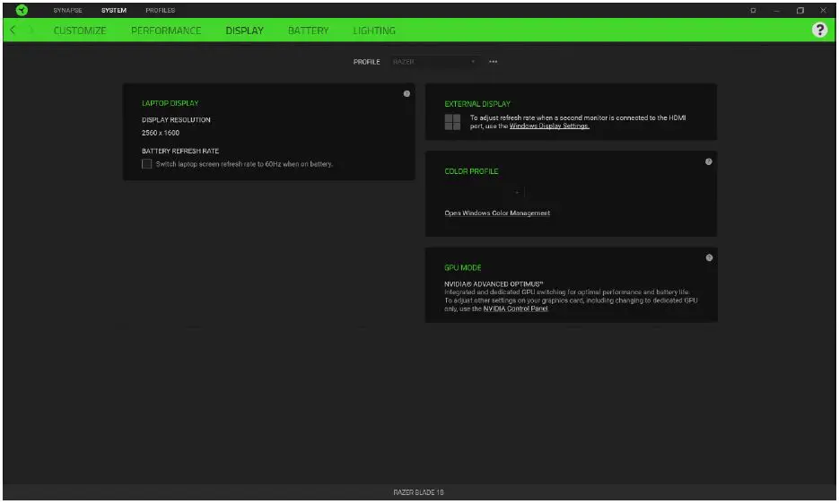Expand the Profile dropdown

point(433,62)
